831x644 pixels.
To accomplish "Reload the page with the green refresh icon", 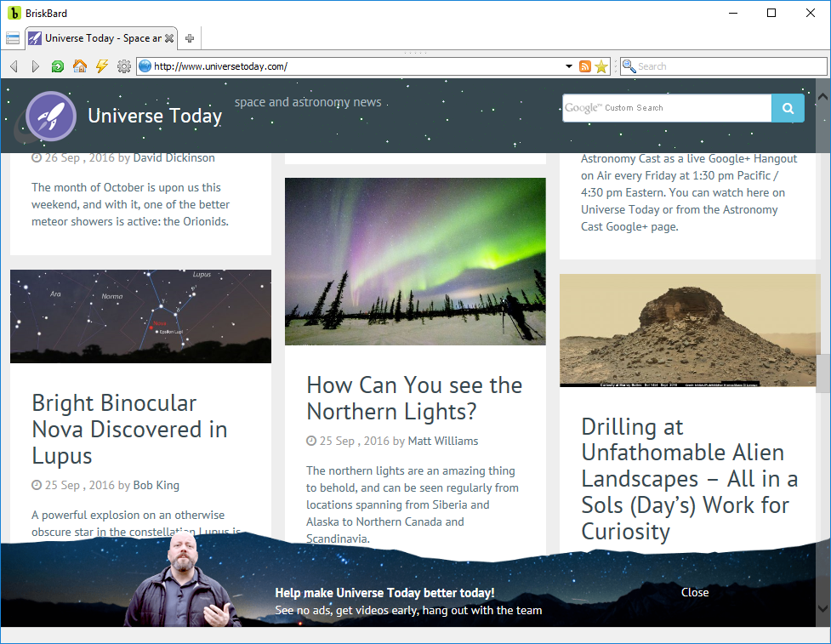I will click(x=57, y=66).
